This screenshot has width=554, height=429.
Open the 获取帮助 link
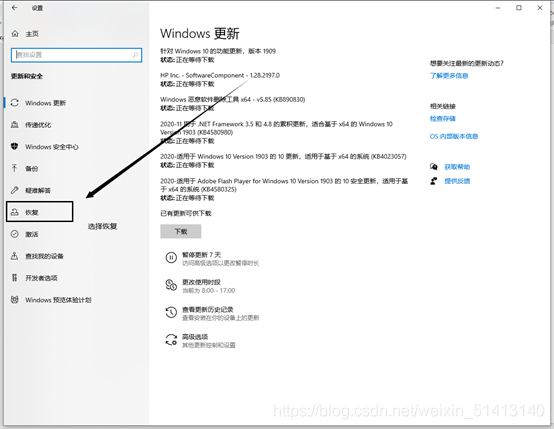tap(457, 167)
